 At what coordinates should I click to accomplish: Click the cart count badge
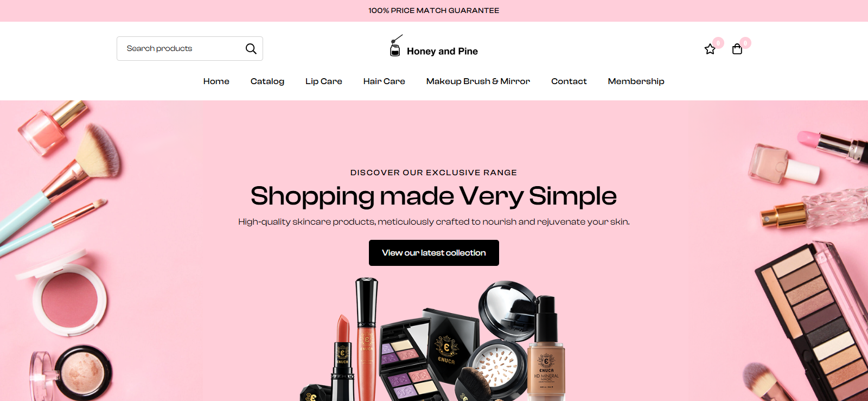[x=745, y=43]
